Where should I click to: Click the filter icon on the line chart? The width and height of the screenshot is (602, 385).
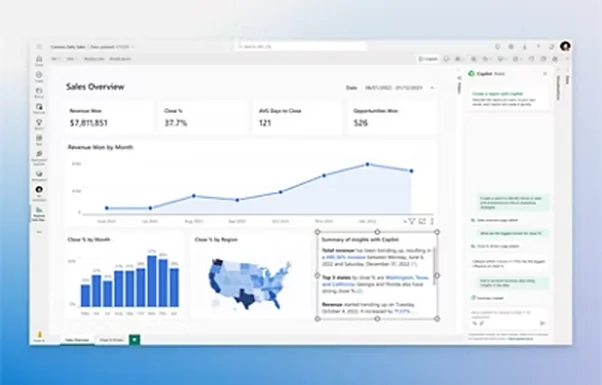(412, 221)
